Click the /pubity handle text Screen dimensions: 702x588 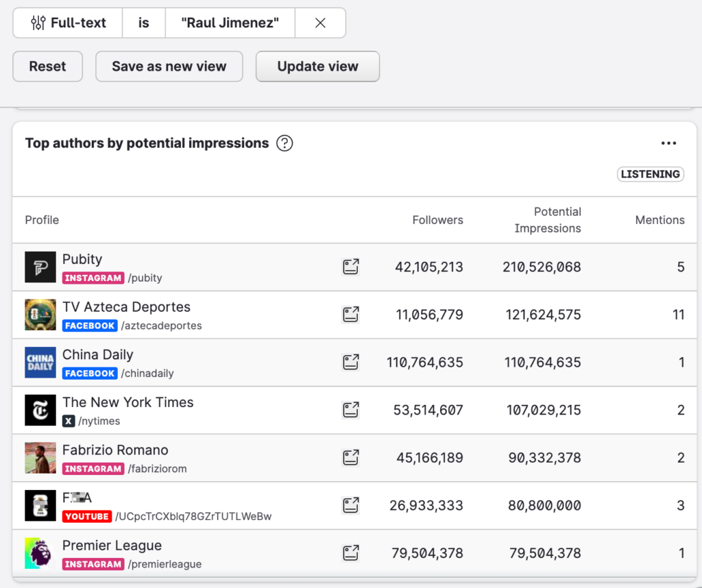tap(145, 278)
